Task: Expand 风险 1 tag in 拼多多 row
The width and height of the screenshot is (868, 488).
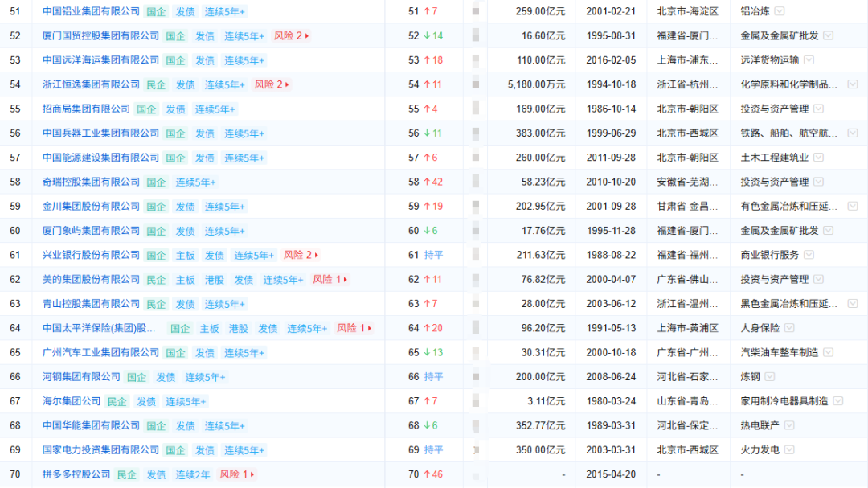Action: tap(237, 474)
